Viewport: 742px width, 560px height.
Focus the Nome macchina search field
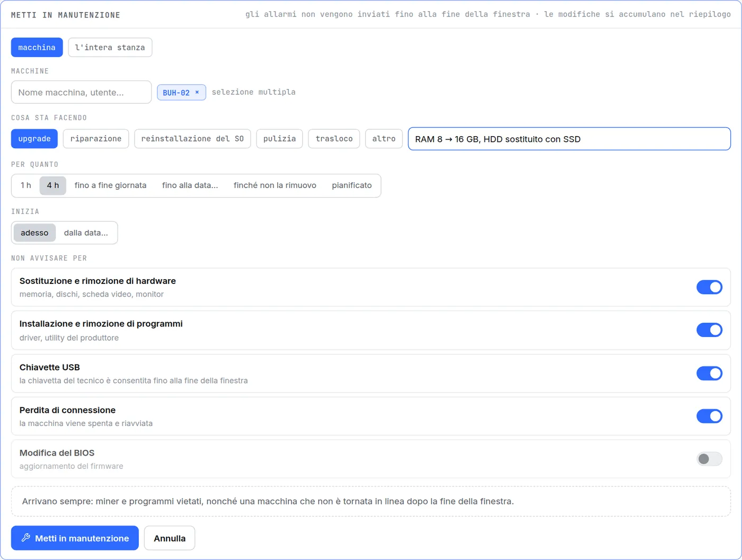click(x=81, y=92)
